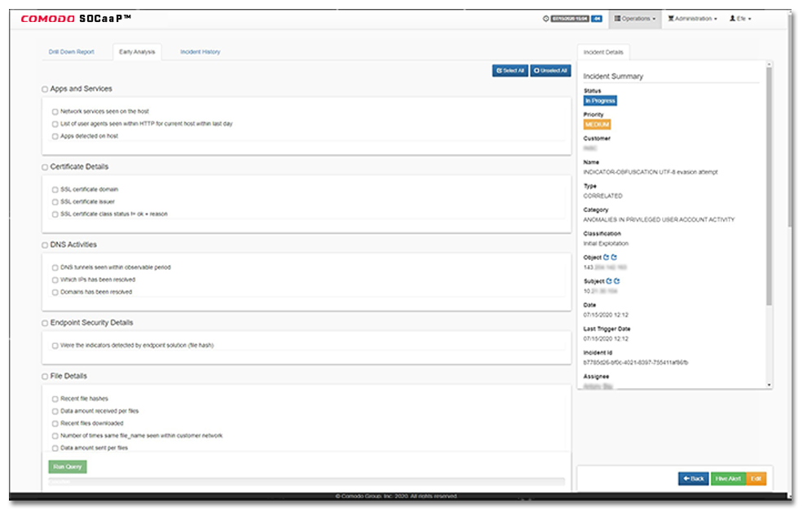Click the Incident Id value text
812x512 pixels.
[636, 363]
